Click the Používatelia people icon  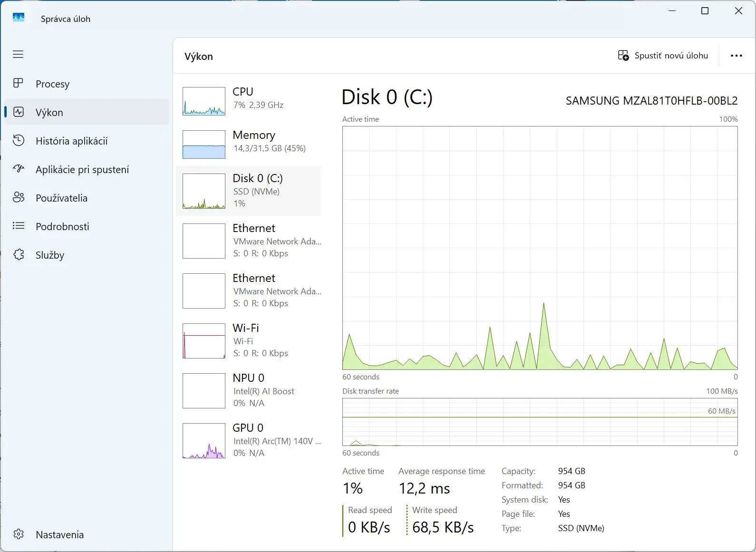19,197
